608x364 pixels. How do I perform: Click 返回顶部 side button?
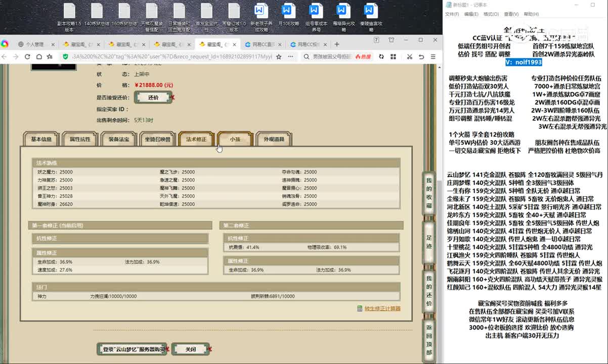(429, 340)
